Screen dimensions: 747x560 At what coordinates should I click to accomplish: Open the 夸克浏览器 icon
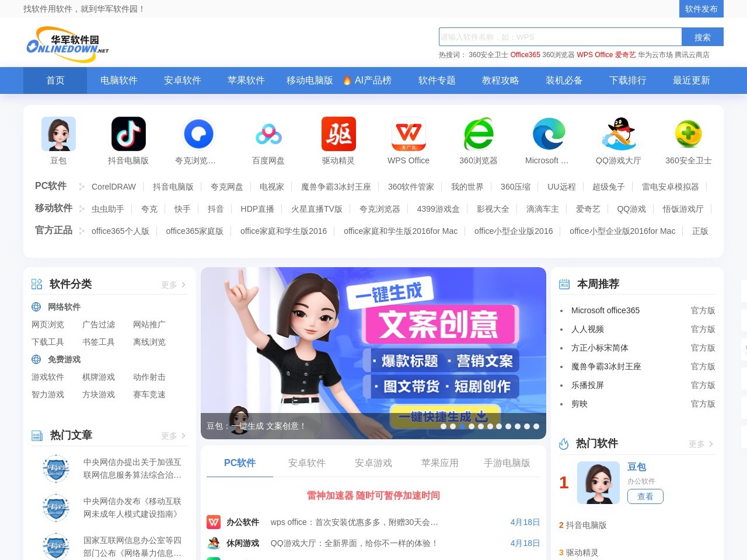tap(198, 134)
